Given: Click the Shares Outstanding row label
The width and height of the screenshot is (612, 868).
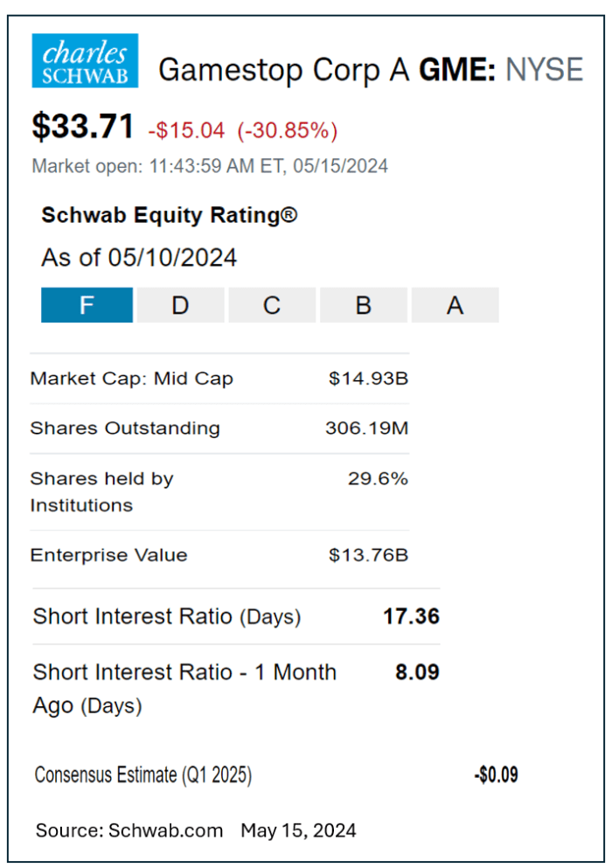Looking at the screenshot, I should point(125,428).
